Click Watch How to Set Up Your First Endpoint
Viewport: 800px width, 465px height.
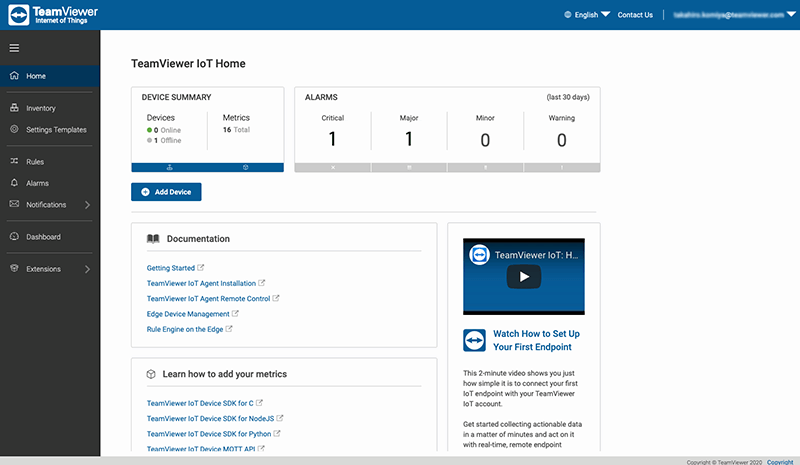(x=536, y=340)
